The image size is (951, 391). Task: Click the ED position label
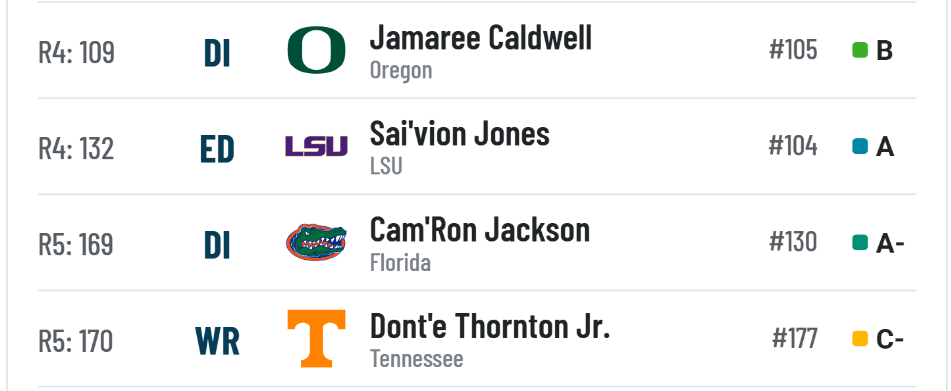pyautogui.click(x=217, y=149)
